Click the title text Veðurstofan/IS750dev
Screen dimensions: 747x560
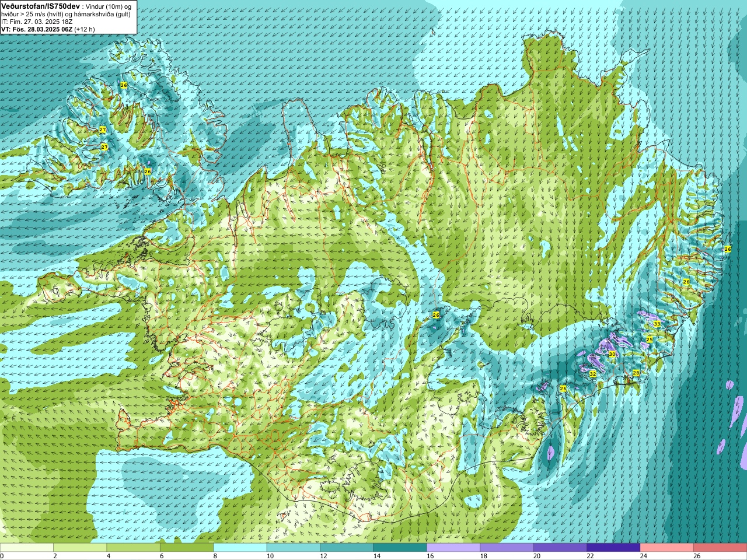[40, 5]
